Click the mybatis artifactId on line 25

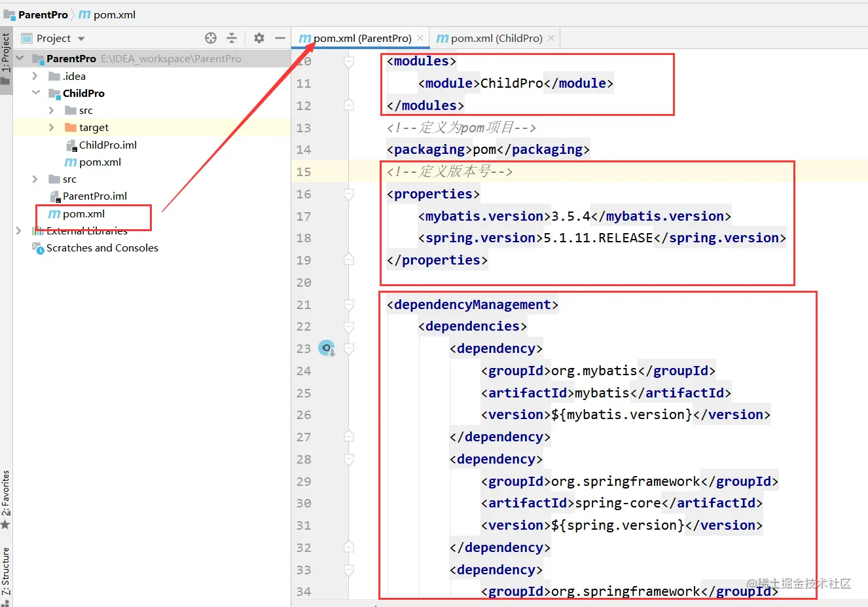click(x=602, y=393)
